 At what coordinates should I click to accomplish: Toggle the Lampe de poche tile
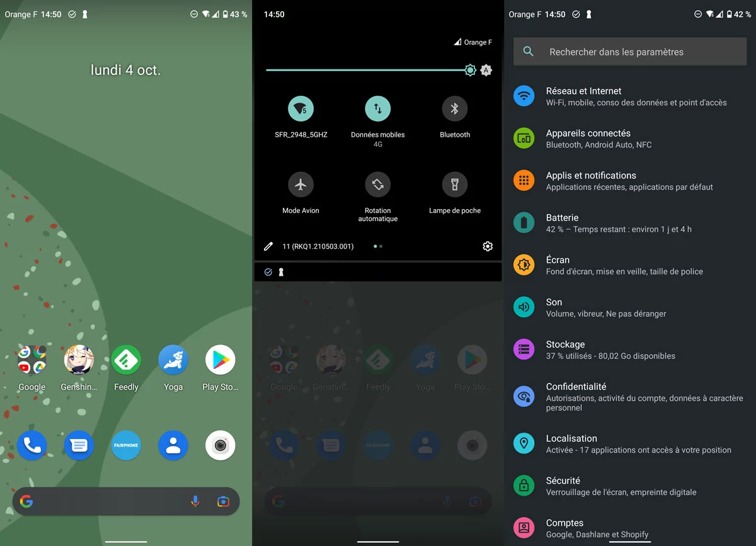click(455, 185)
